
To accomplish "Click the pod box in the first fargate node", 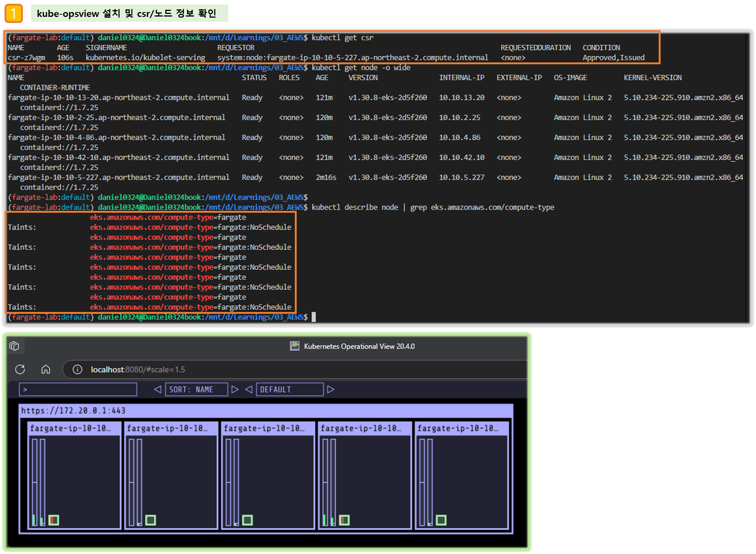I will point(54,520).
